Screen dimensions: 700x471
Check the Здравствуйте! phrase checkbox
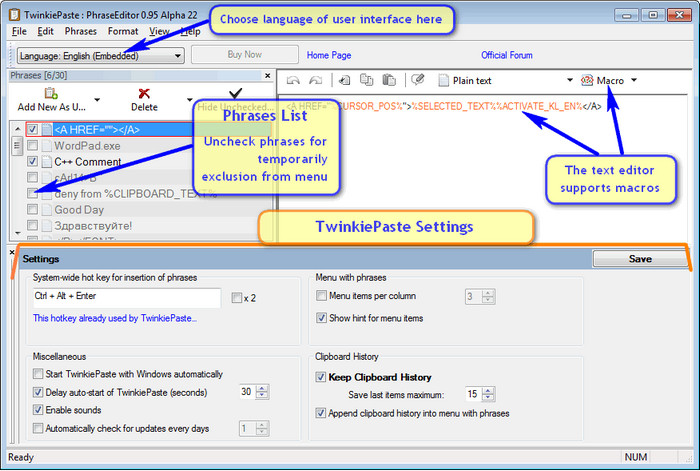32,225
